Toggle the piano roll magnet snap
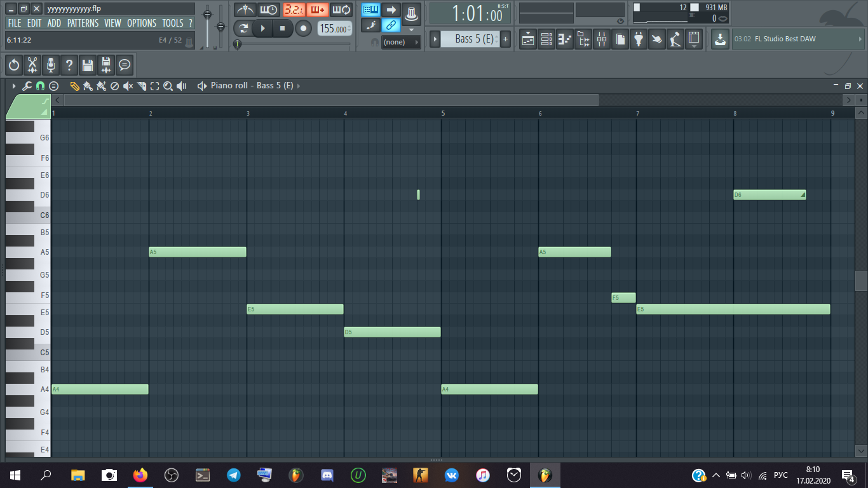The image size is (868, 488). [40, 86]
